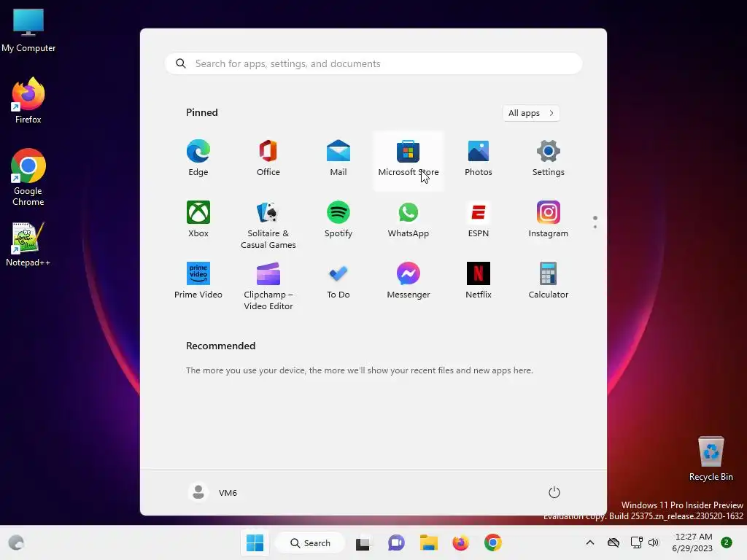Go to next pinned apps page dot
This screenshot has height=560, width=747.
[x=595, y=227]
